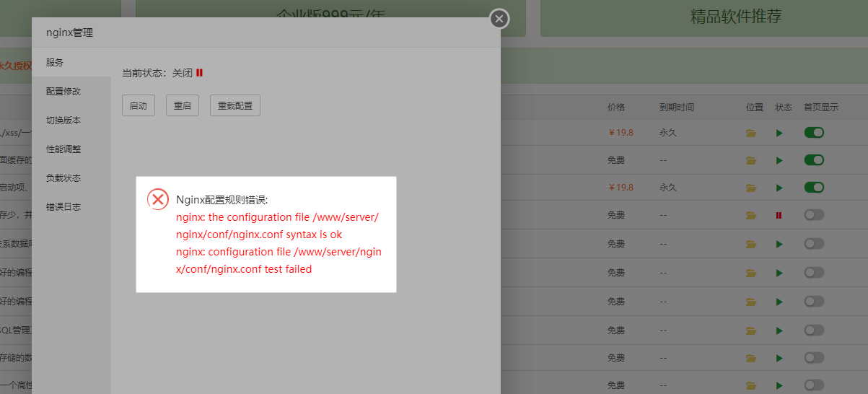Click the green play status in 面缓存的 row

coord(779,160)
